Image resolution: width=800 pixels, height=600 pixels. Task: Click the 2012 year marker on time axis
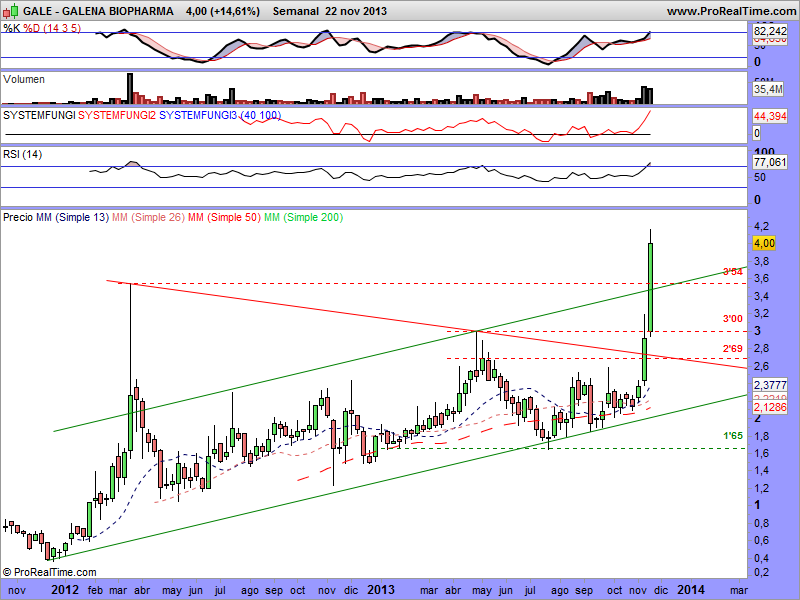[x=65, y=590]
